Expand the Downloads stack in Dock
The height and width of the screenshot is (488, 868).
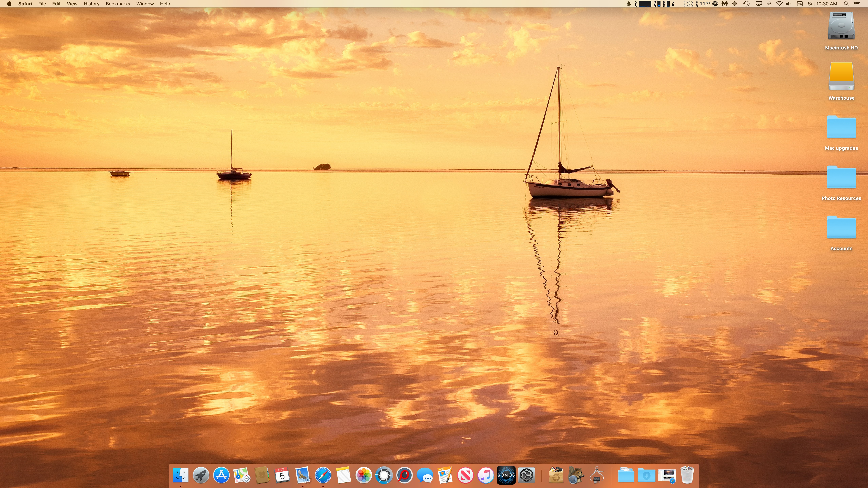click(646, 475)
